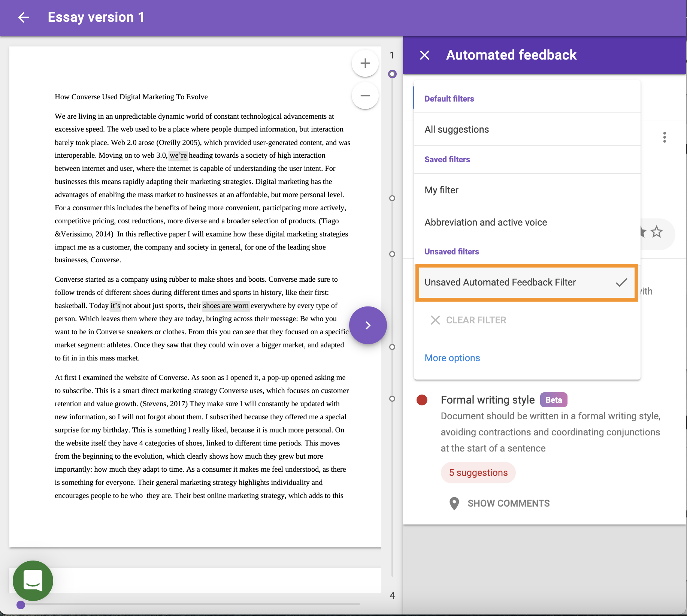Click the third comment marker on the page track

[x=392, y=254]
